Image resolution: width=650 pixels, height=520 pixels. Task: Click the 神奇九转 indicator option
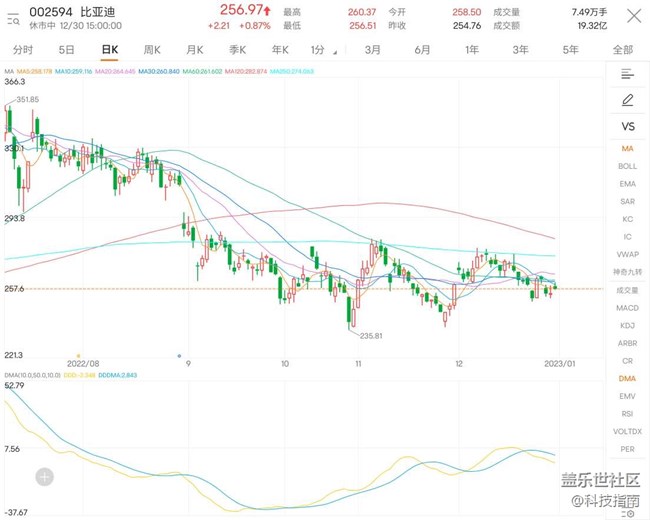click(627, 272)
